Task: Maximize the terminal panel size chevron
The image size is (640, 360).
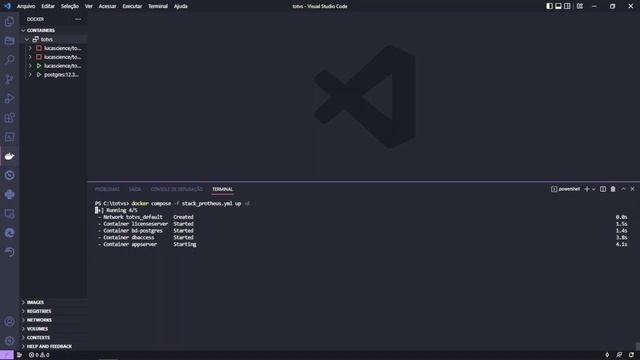Action: (623, 189)
